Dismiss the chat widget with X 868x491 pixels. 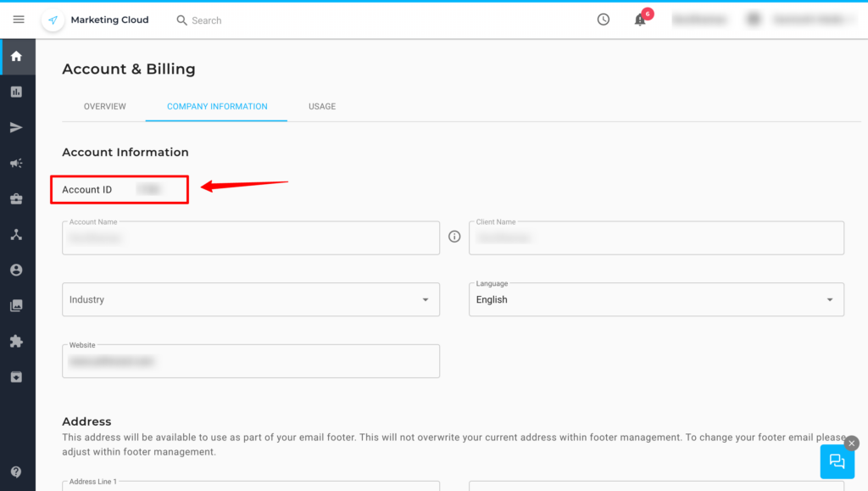852,443
